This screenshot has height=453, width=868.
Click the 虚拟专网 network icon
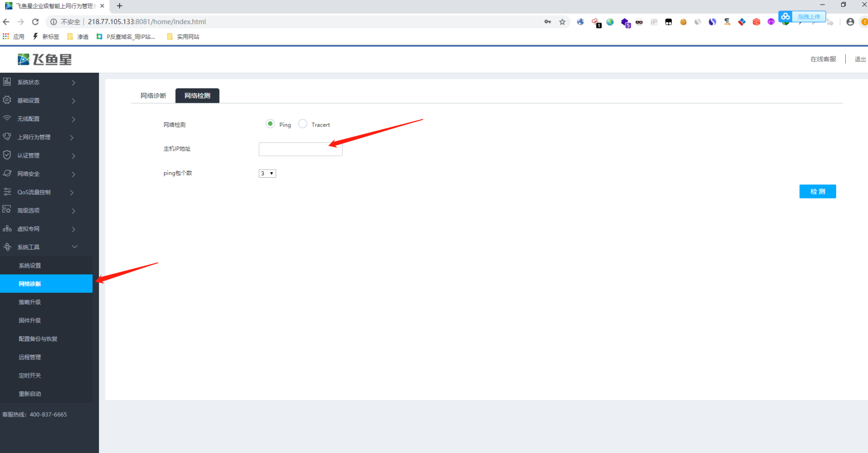(7, 228)
